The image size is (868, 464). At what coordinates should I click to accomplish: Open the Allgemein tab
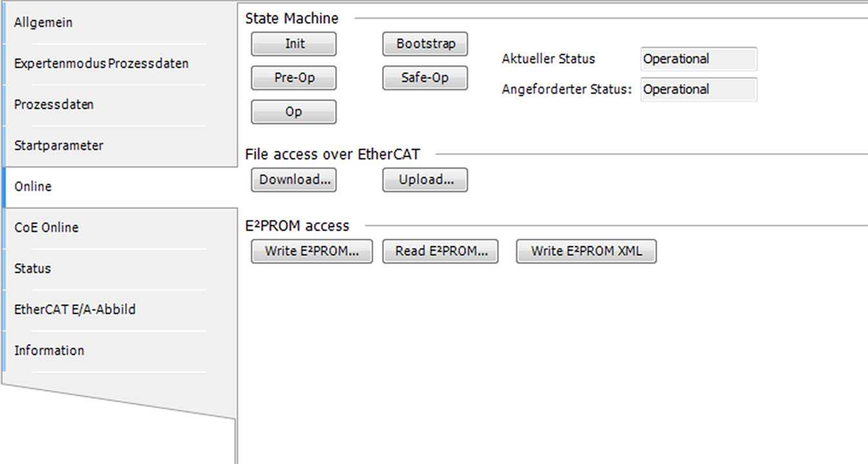pos(43,23)
